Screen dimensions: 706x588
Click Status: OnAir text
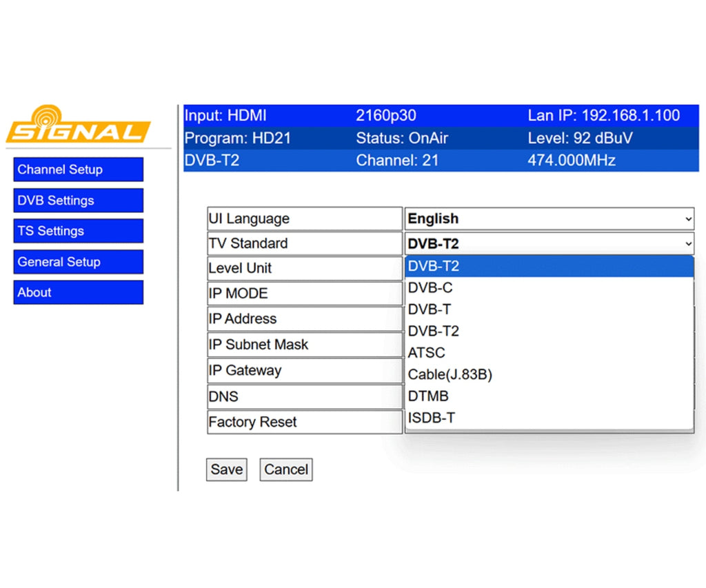point(402,139)
